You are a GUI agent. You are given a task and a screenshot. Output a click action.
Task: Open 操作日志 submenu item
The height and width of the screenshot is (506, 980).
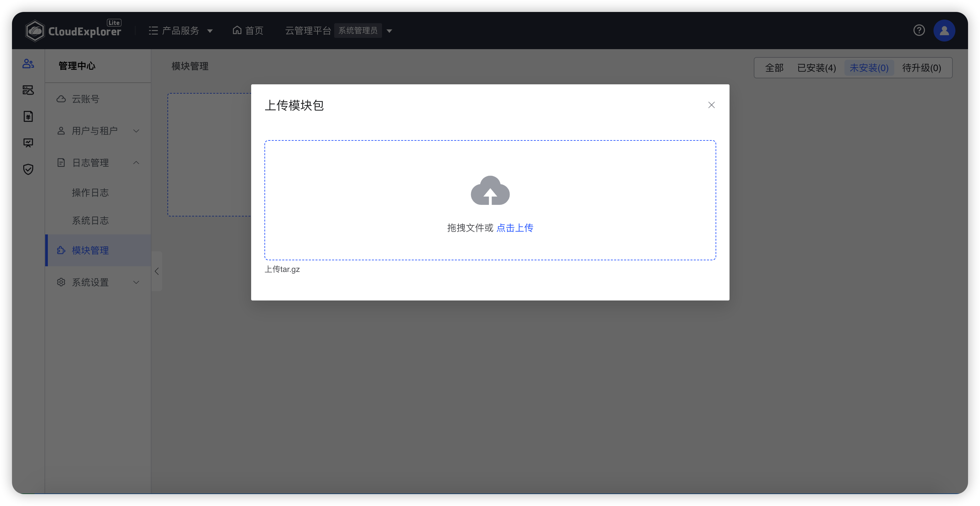(x=98, y=192)
